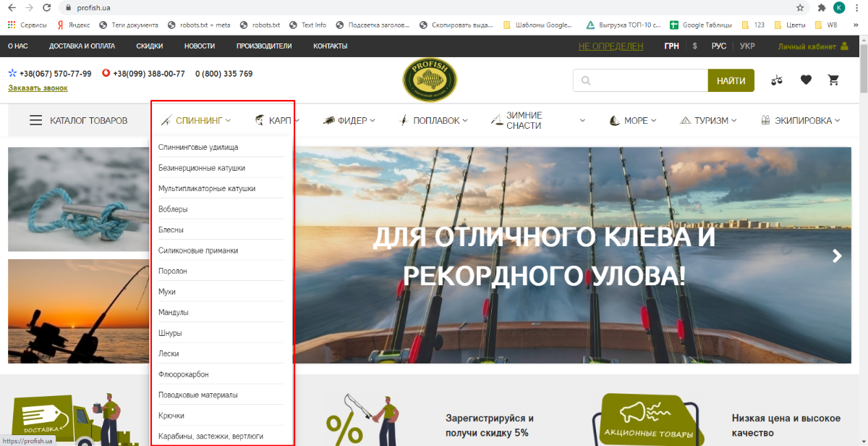Open the Text Info bookmark
This screenshot has height=446, width=868.
pyautogui.click(x=307, y=25)
